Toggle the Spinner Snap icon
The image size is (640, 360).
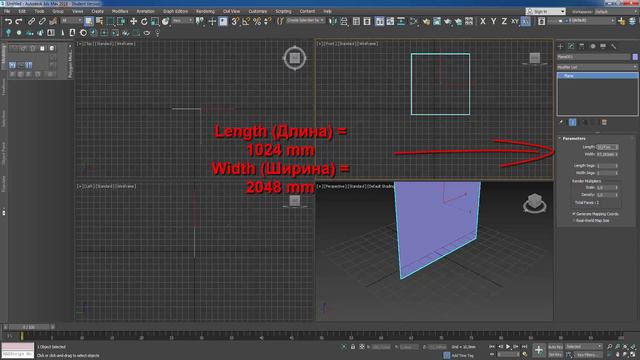pyautogui.click(x=268, y=21)
